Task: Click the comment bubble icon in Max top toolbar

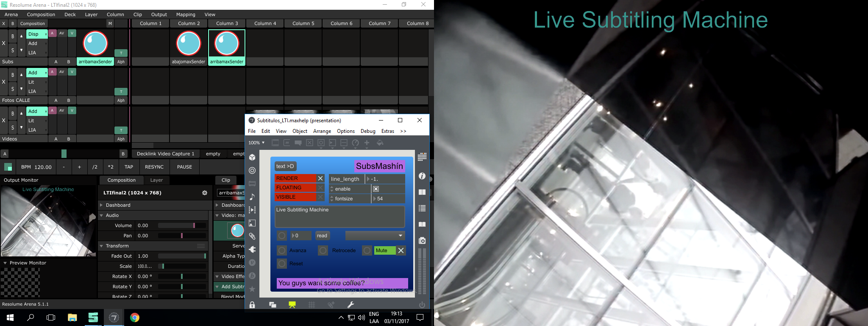Action: tap(298, 143)
